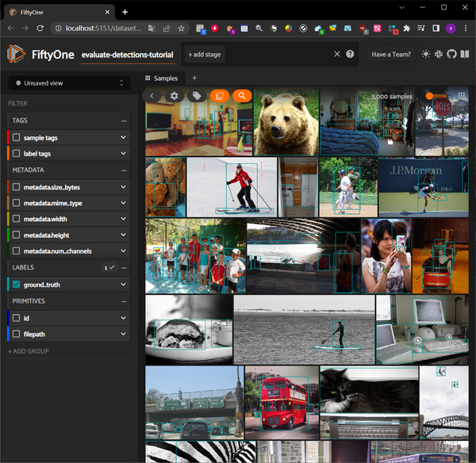Image resolution: width=476 pixels, height=463 pixels.
Task: Add a new panel tab with plus
Action: pos(194,78)
